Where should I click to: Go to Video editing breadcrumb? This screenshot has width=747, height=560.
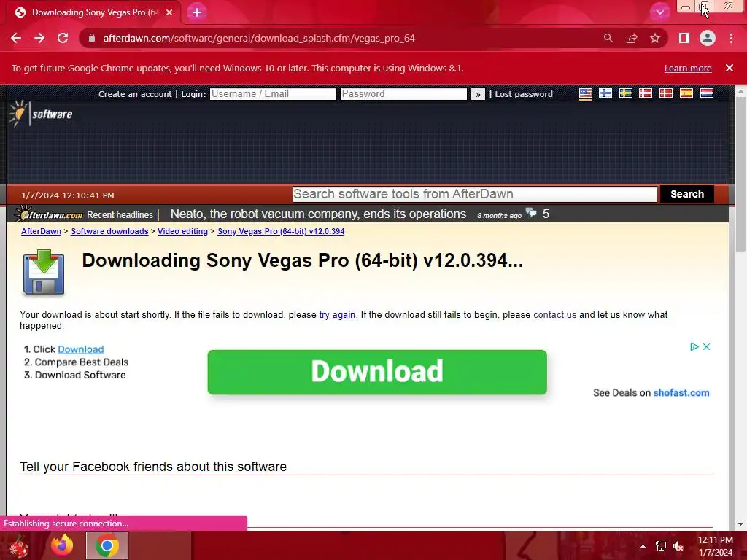point(182,231)
